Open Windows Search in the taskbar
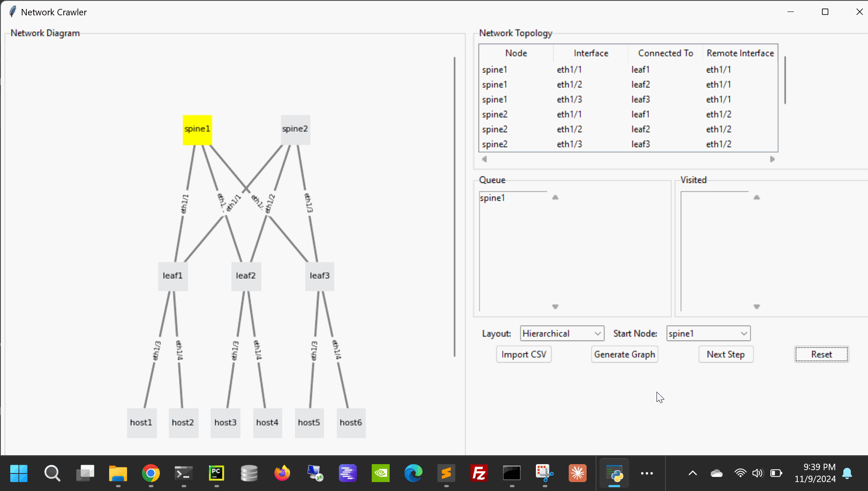The image size is (868, 491). tap(52, 473)
